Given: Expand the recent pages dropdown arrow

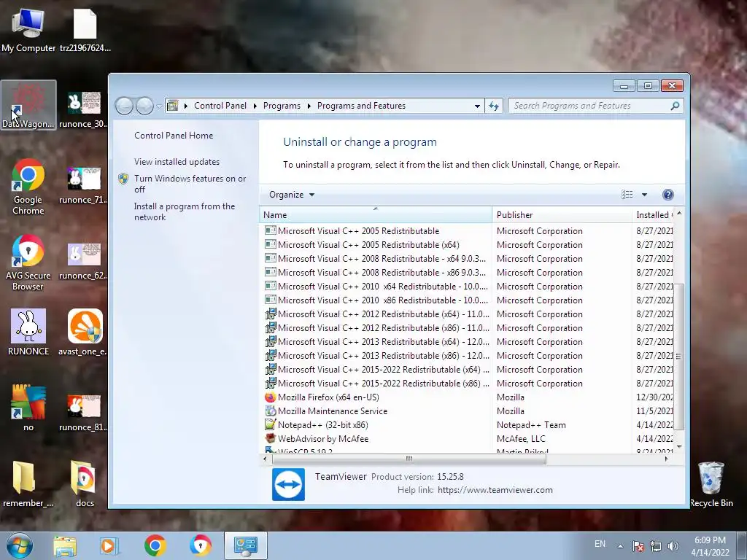Looking at the screenshot, I should point(158,106).
